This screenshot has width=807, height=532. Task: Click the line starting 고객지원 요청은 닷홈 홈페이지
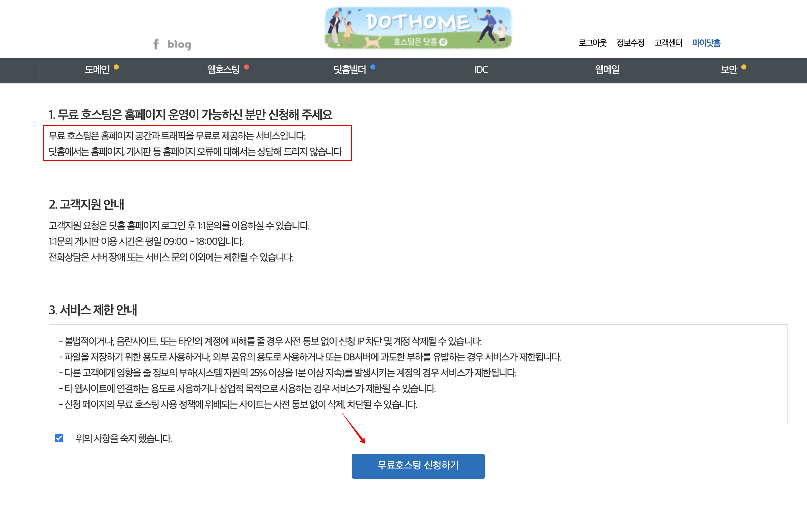coord(179,226)
